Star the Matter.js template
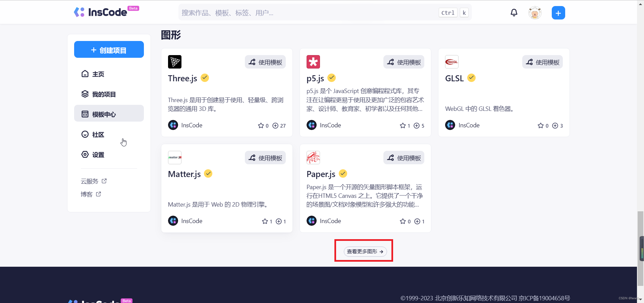The height and width of the screenshot is (303, 644). coord(265,221)
